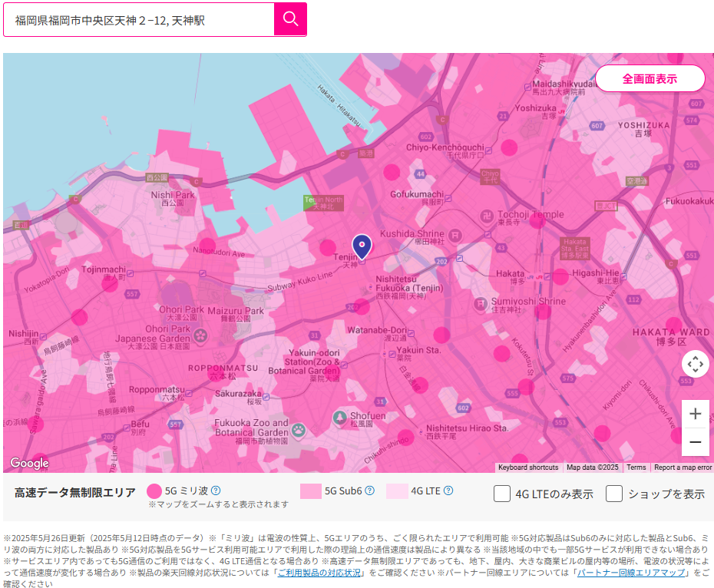Zoom out the map with minus button
The image size is (714, 588).
pyautogui.click(x=695, y=442)
